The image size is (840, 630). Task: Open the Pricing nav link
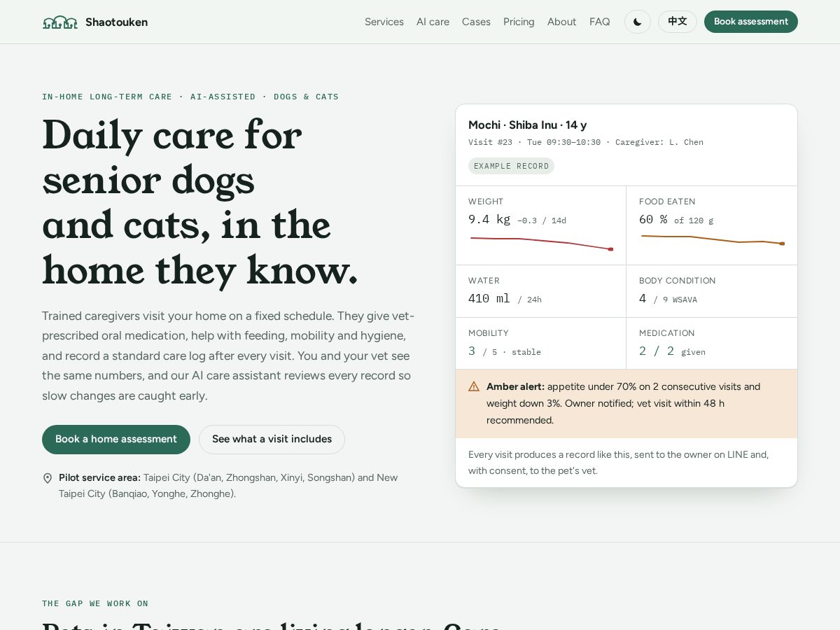click(x=519, y=22)
